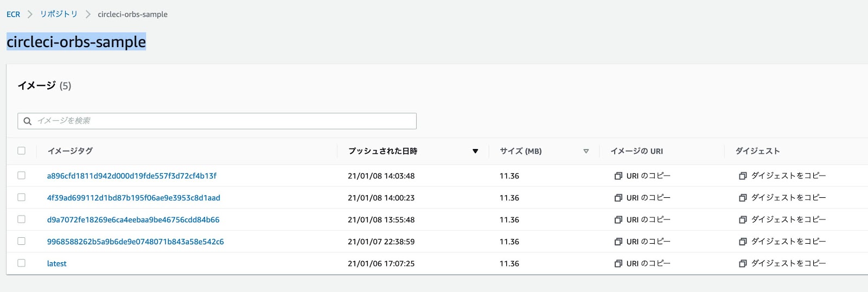Viewport: 868px width, 292px height.
Task: Click the ダイジェスト column header
Action: [757, 151]
